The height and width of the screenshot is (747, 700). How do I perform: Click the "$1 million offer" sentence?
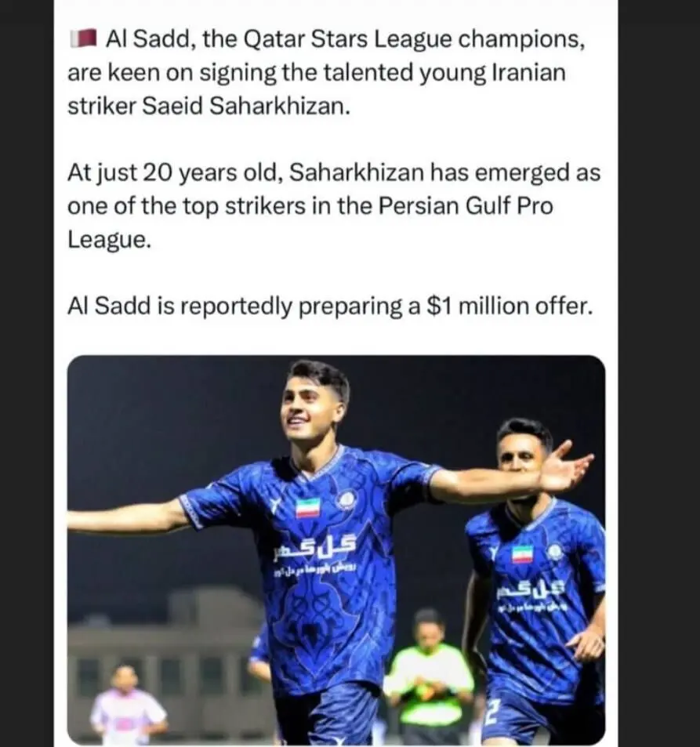point(328,306)
